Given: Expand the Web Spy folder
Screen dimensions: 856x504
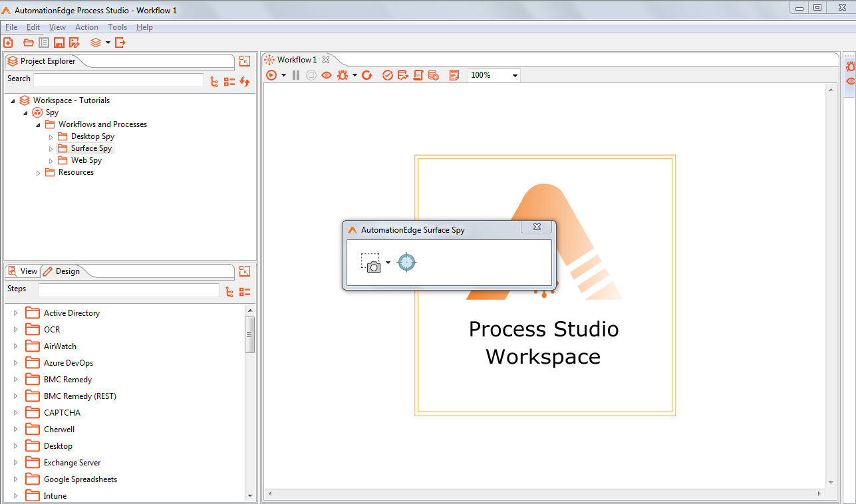Looking at the screenshot, I should click(x=51, y=161).
